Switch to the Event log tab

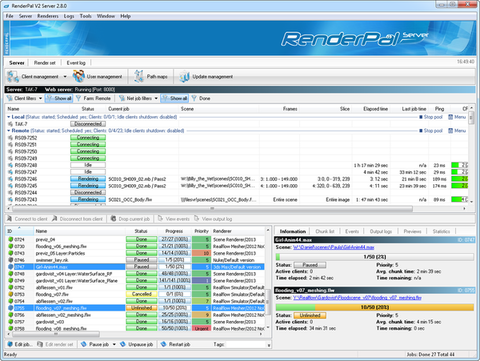click(76, 63)
